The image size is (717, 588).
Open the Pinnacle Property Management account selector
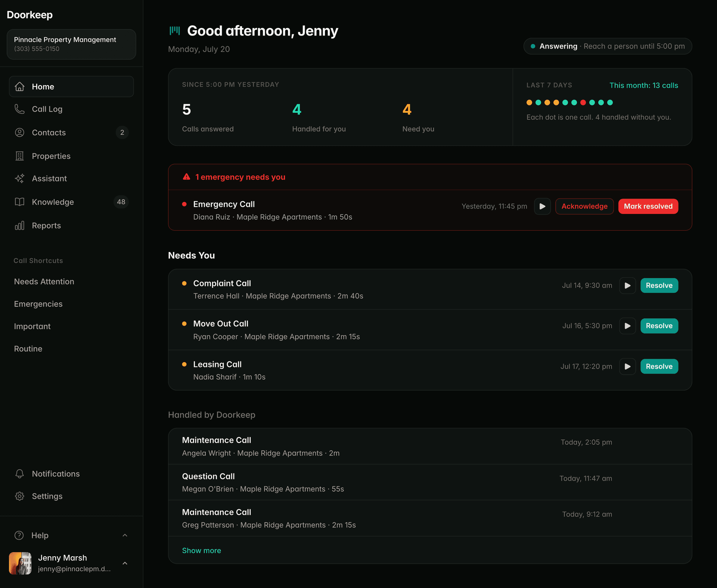(71, 44)
